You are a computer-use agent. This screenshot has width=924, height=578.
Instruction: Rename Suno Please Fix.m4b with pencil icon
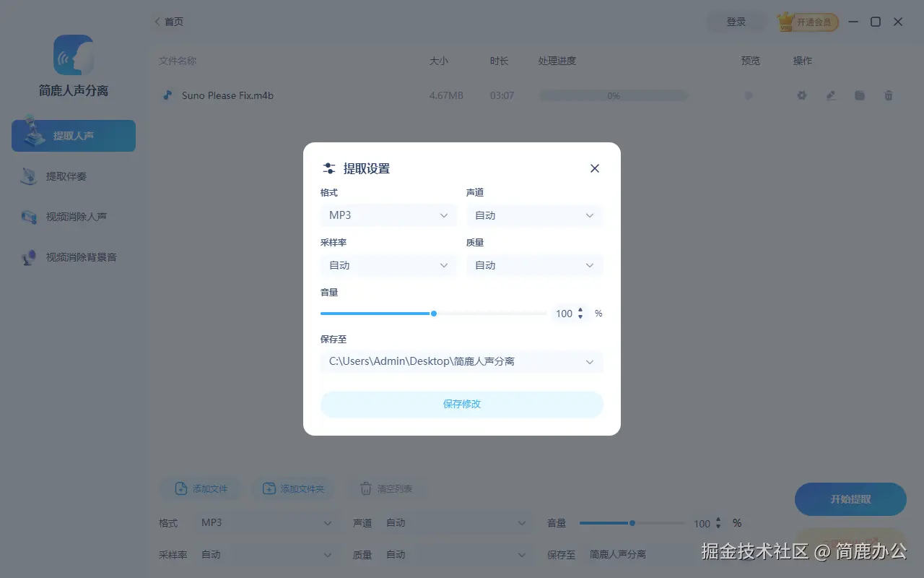coord(830,95)
